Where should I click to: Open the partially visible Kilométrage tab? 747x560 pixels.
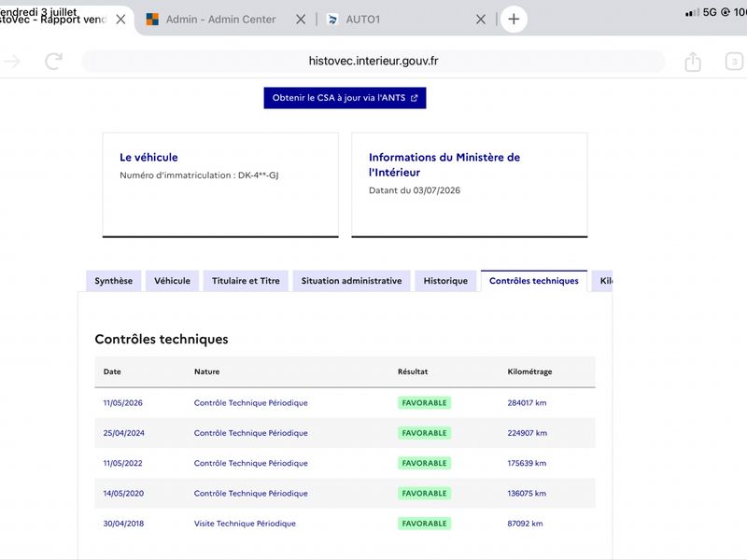602,281
